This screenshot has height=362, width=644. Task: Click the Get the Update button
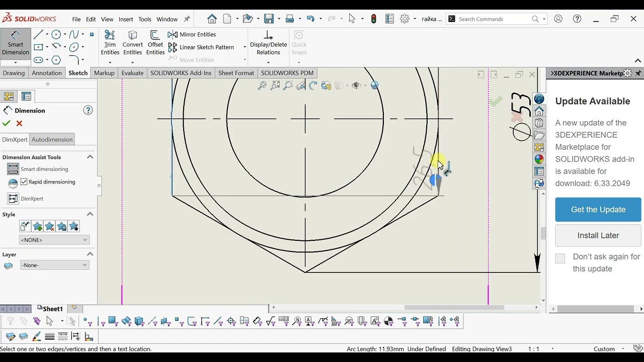pos(598,210)
